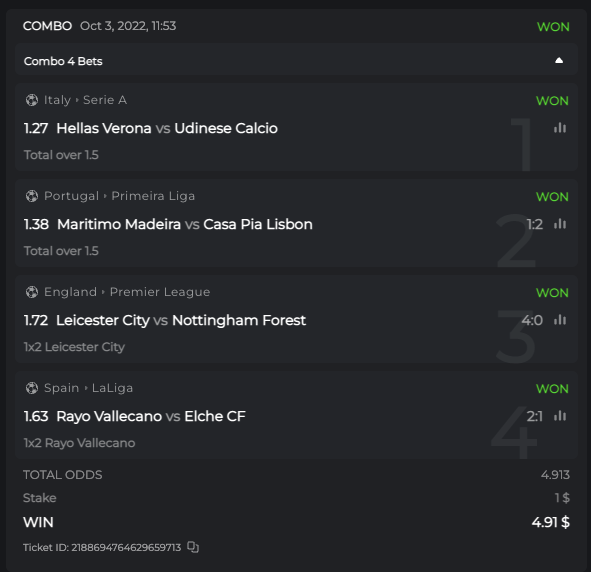The height and width of the screenshot is (572, 591).
Task: Select the Premier League league link
Action: tap(160, 292)
